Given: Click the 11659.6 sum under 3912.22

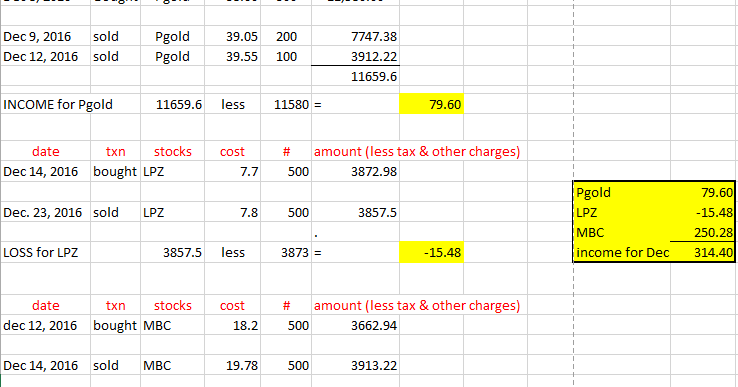Looking at the screenshot, I should tap(355, 76).
